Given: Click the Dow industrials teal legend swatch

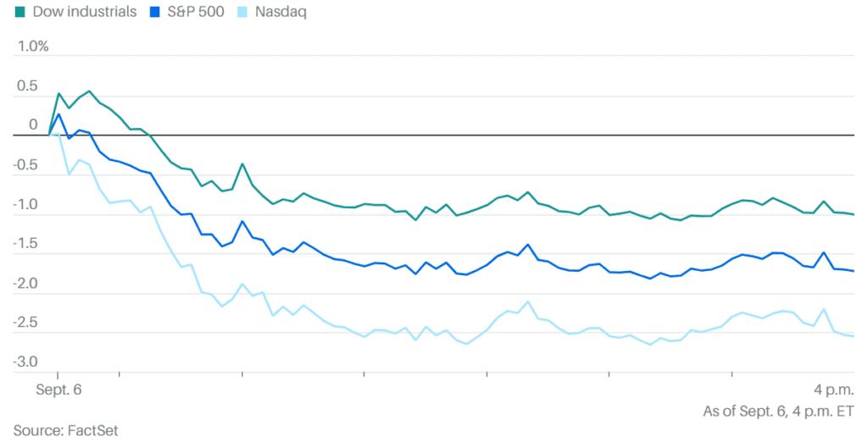Looking at the screenshot, I should (21, 14).
